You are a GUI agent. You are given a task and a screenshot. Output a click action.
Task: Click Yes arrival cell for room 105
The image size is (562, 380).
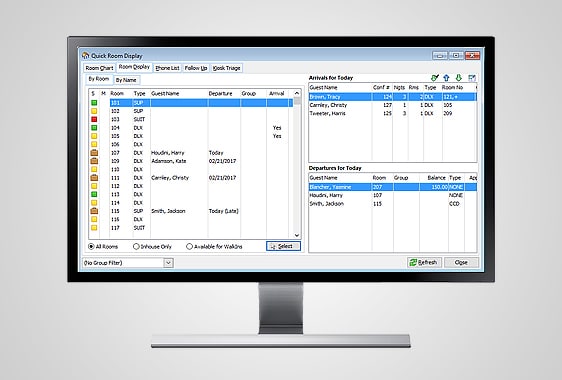(x=277, y=136)
